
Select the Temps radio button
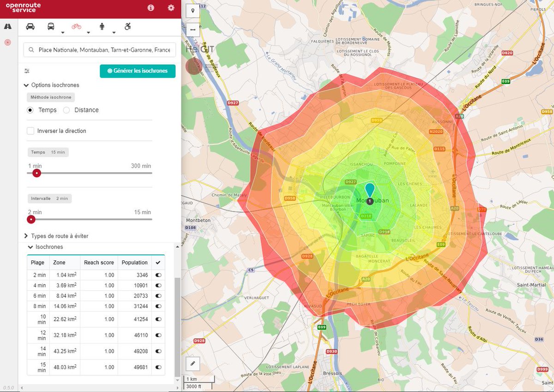click(x=30, y=110)
